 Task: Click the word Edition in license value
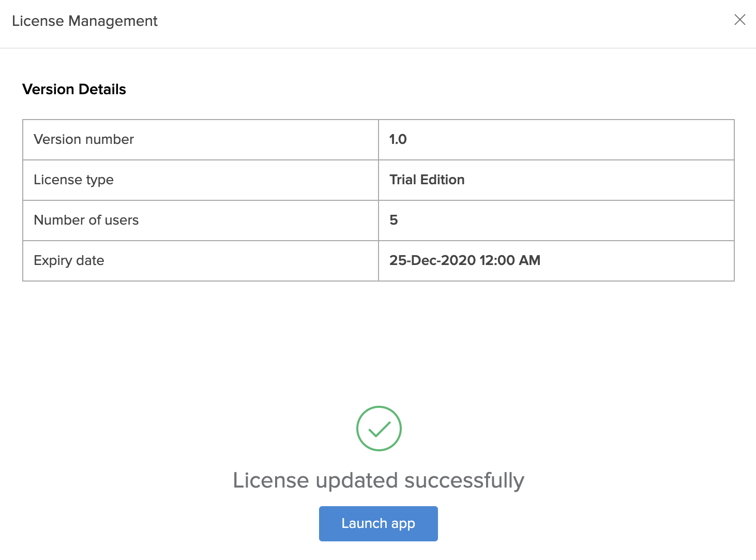pos(442,180)
